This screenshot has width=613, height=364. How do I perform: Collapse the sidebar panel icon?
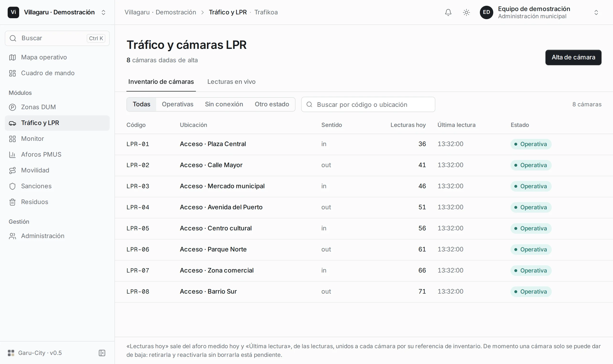pos(102,353)
